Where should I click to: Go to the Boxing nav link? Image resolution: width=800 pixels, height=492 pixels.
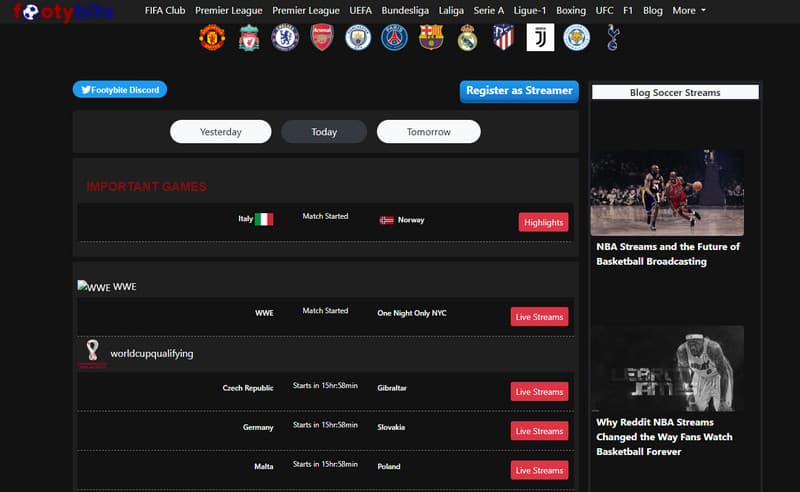click(571, 10)
